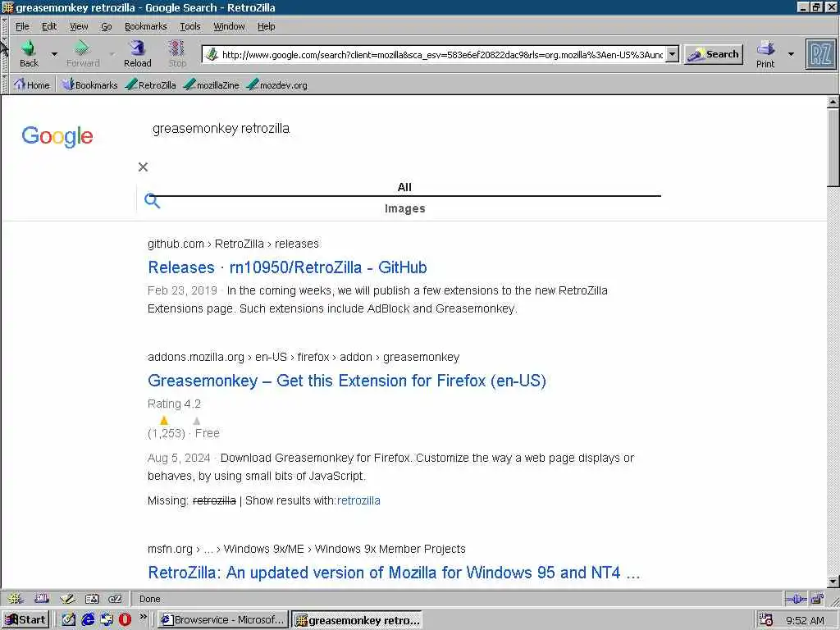This screenshot has width=840, height=630.
Task: Open Greasemonkey Extension for Firefox link
Action: coord(347,381)
